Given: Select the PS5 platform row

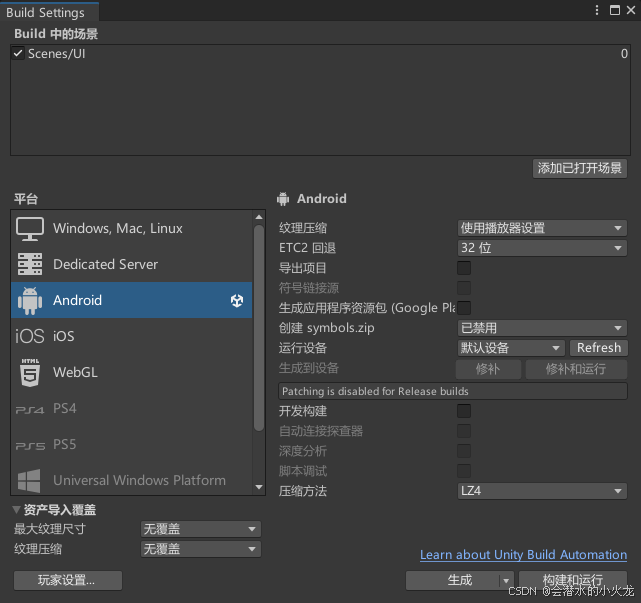Looking at the screenshot, I should tap(132, 444).
